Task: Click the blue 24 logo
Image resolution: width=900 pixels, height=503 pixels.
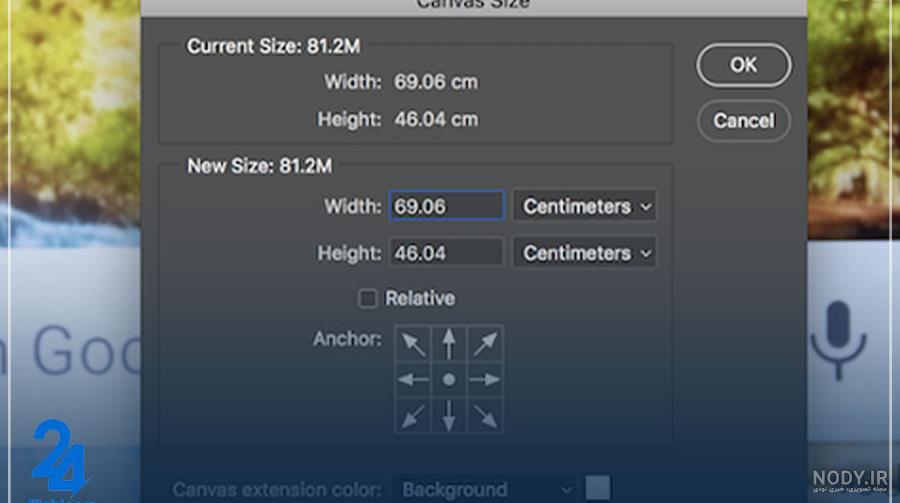Action: 60,458
